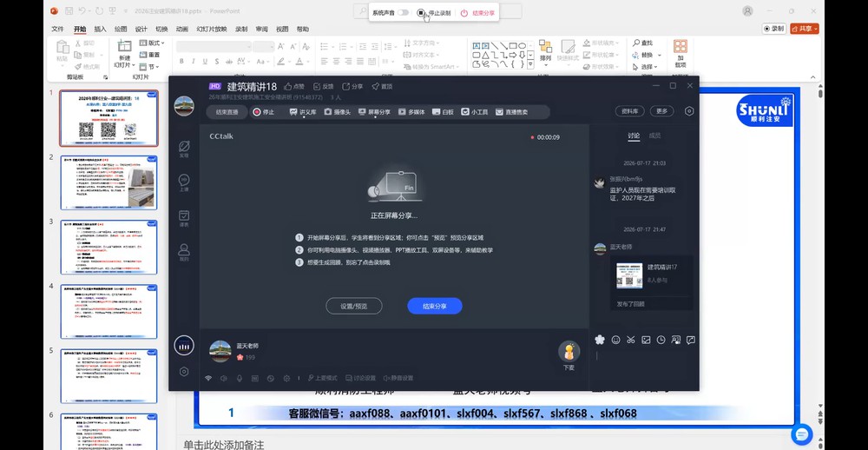Open the 幻灯片放映 ribbon tab
Viewport: 868px width, 450px height.
click(212, 29)
